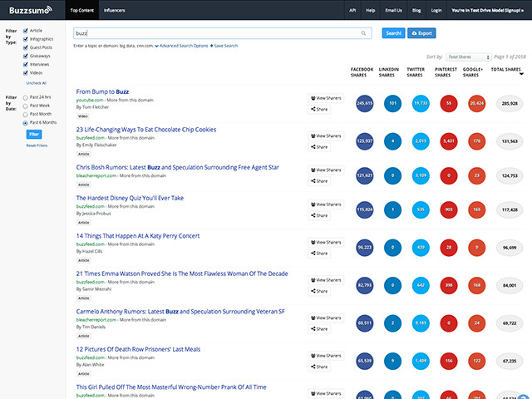The width and height of the screenshot is (532, 399).
Task: Click the sort arrow beside Total Shares header
Action: [521, 74]
